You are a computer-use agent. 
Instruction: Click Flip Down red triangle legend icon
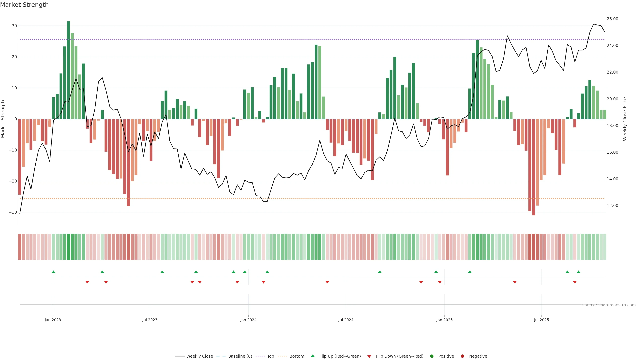369,356
